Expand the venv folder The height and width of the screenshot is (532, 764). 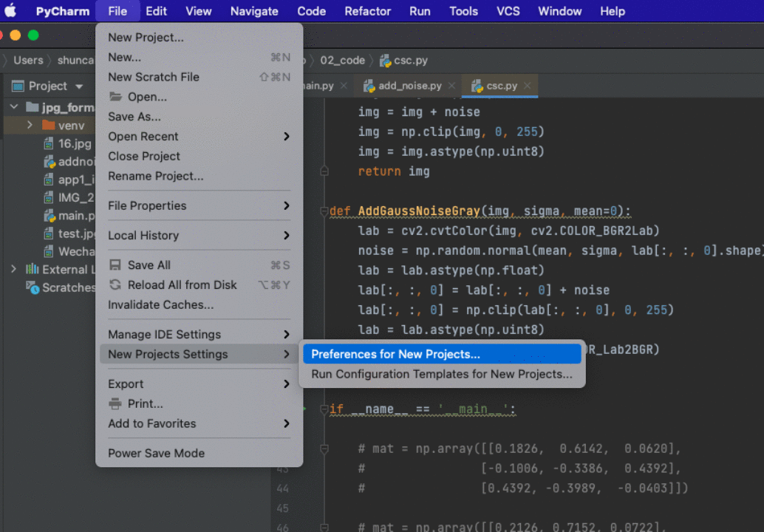(x=30, y=125)
